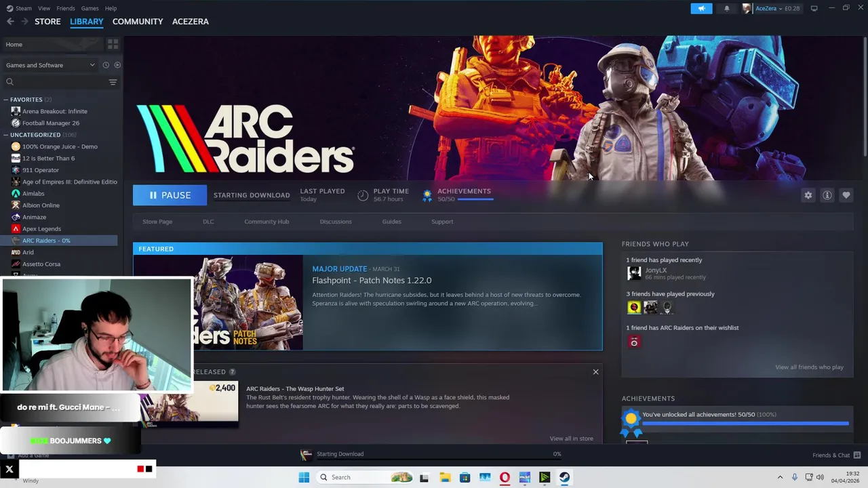This screenshot has height=488, width=868.
Task: Open the View menu
Action: click(44, 8)
